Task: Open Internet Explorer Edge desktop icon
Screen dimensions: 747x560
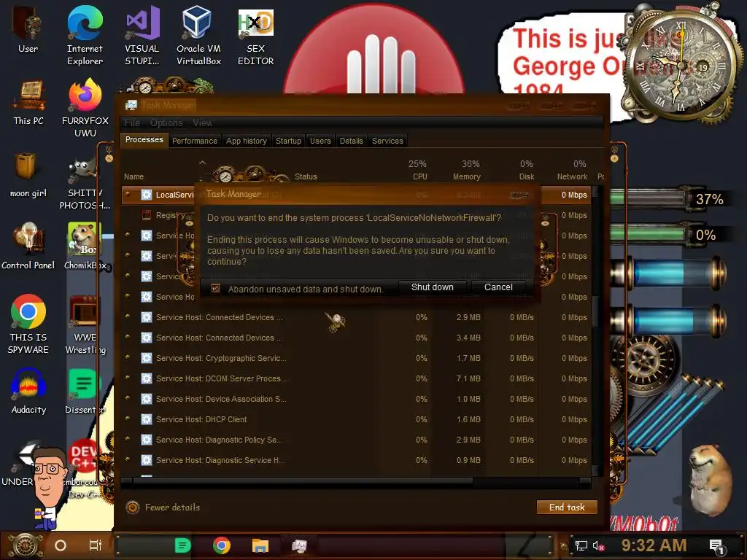Action: [x=85, y=35]
